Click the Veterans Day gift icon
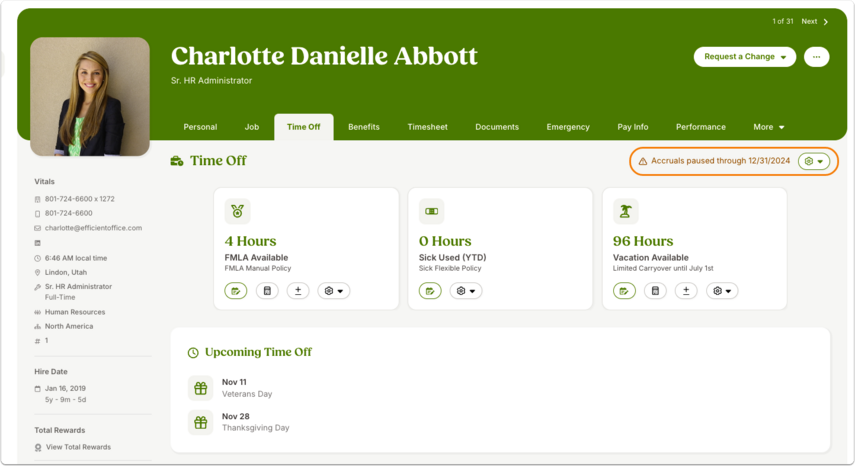The image size is (855, 466). 201,388
